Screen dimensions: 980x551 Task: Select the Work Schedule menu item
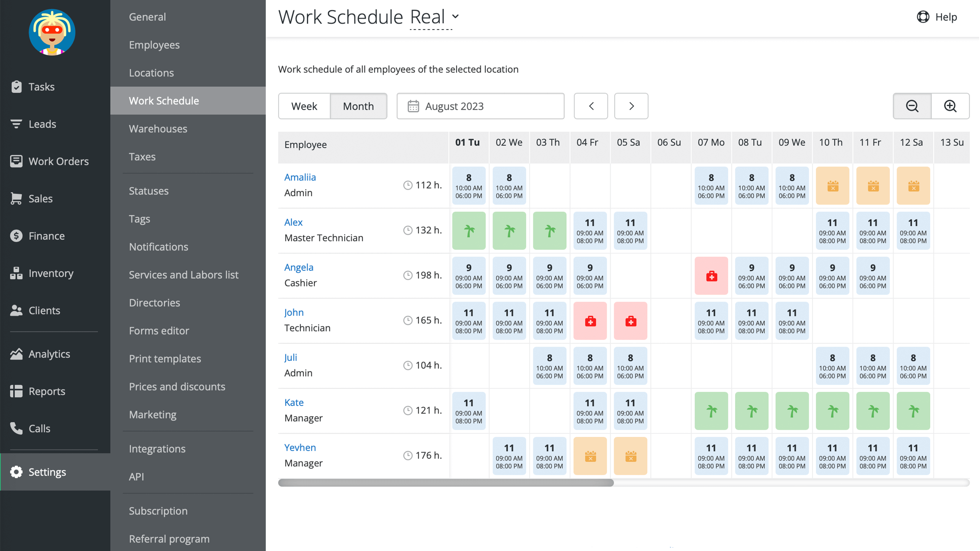point(163,100)
